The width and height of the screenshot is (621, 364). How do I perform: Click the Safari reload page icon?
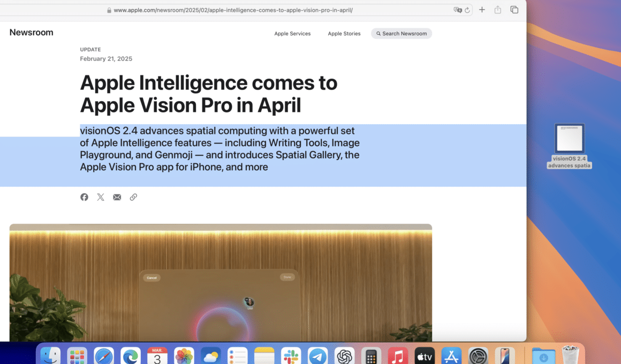coord(467,10)
